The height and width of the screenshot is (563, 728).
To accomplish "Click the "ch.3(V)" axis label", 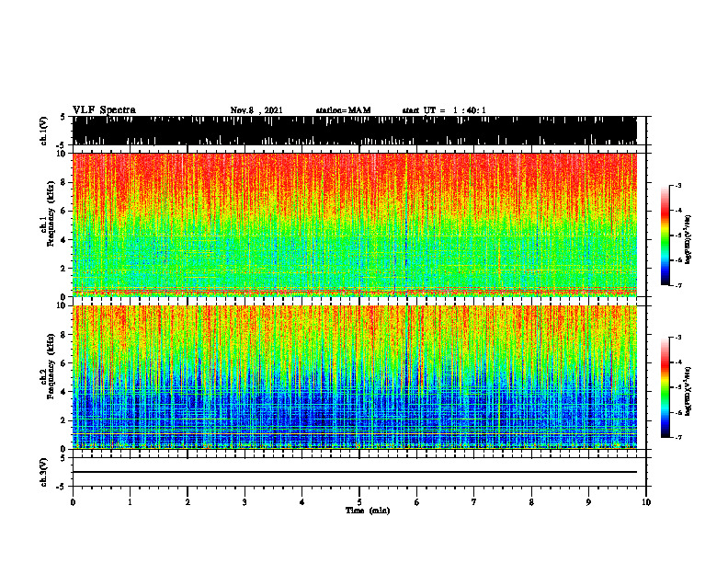I will [44, 472].
